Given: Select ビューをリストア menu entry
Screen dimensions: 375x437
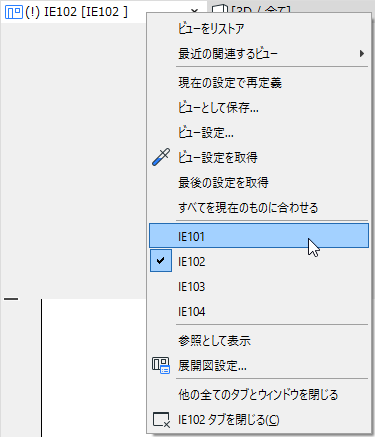Looking at the screenshot, I should click(x=259, y=29).
